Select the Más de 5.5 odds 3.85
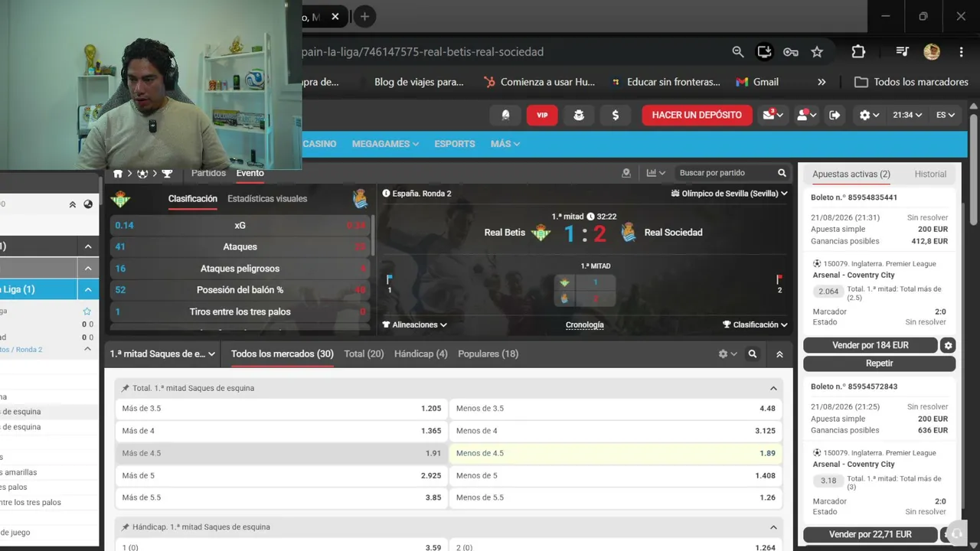This screenshot has width=980, height=551. [x=282, y=497]
